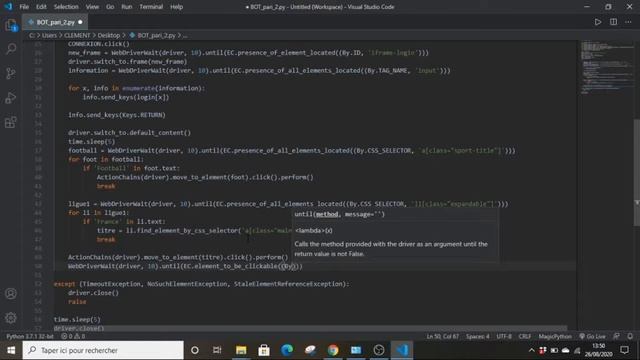The width and height of the screenshot is (640, 360).
Task: Open Microsoft Edge from taskbar
Action: [287, 350]
